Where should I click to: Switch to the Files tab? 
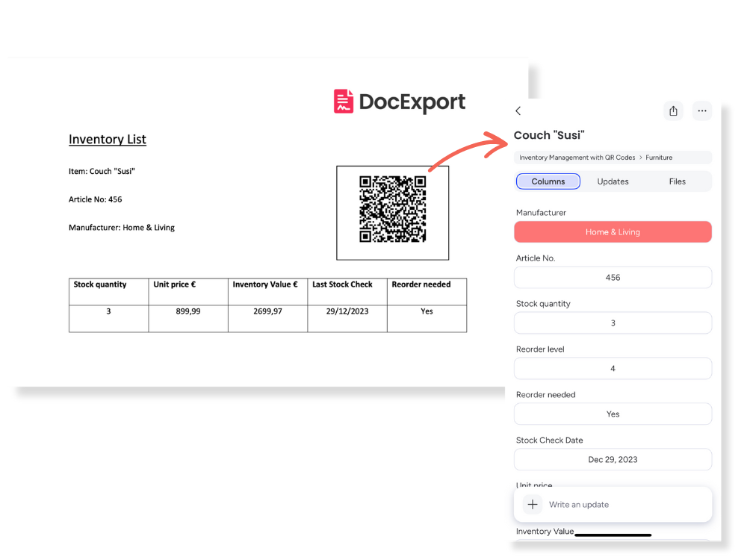point(677,181)
